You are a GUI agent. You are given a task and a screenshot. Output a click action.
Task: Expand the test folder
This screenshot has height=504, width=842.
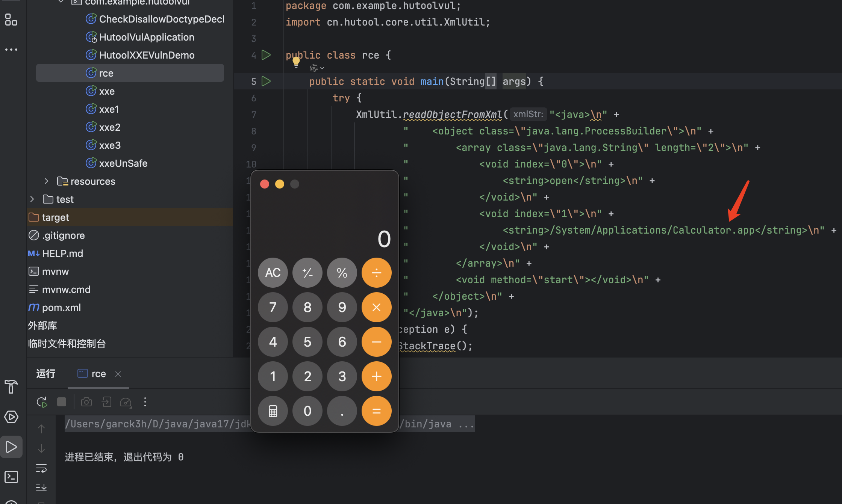pos(32,199)
